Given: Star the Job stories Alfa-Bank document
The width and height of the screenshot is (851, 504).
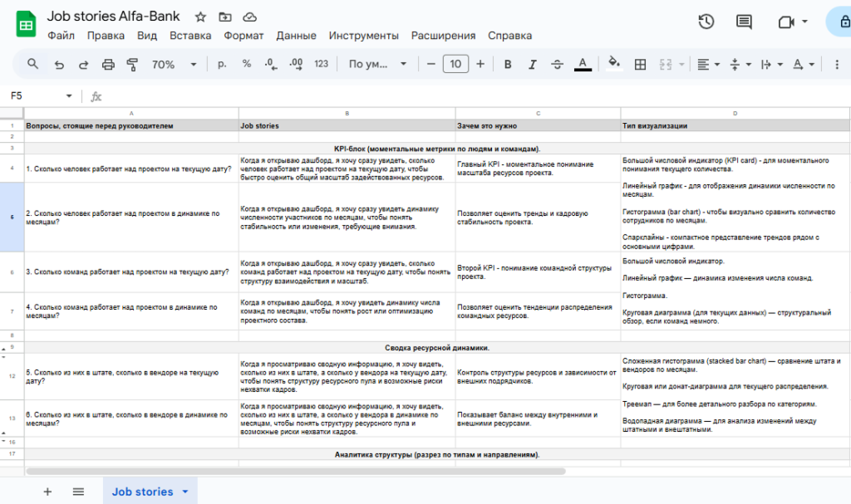Looking at the screenshot, I should (x=200, y=17).
